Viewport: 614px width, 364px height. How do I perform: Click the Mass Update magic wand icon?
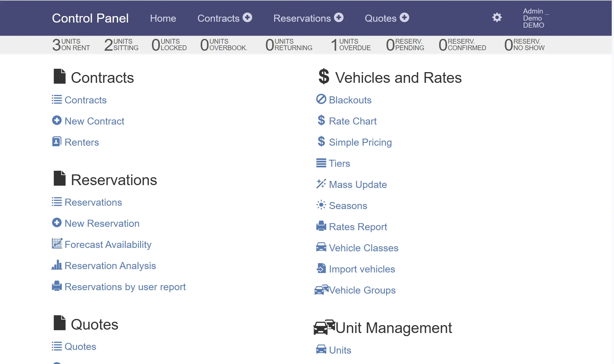(x=321, y=184)
